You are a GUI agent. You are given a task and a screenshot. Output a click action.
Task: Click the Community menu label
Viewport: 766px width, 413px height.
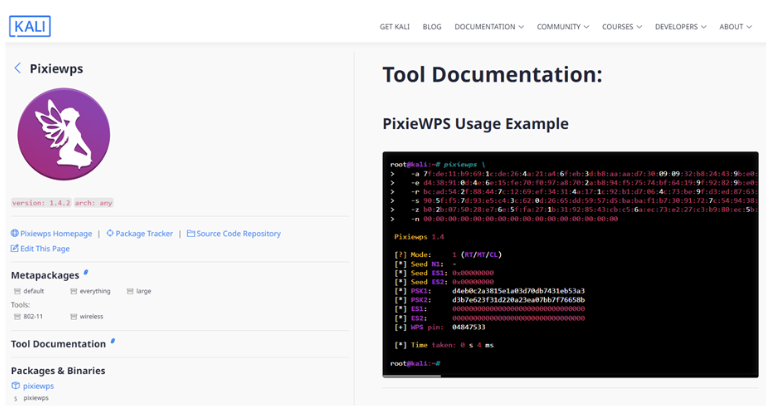558,27
